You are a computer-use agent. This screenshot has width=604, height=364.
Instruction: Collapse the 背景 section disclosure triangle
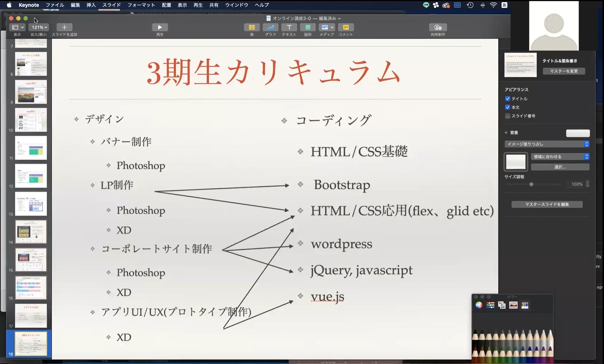(x=506, y=133)
